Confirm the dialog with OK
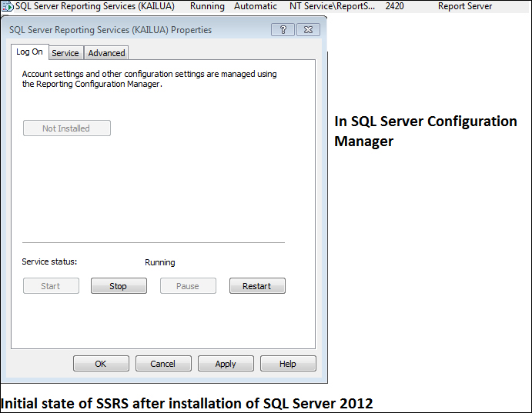This screenshot has height=413, width=532. point(101,364)
